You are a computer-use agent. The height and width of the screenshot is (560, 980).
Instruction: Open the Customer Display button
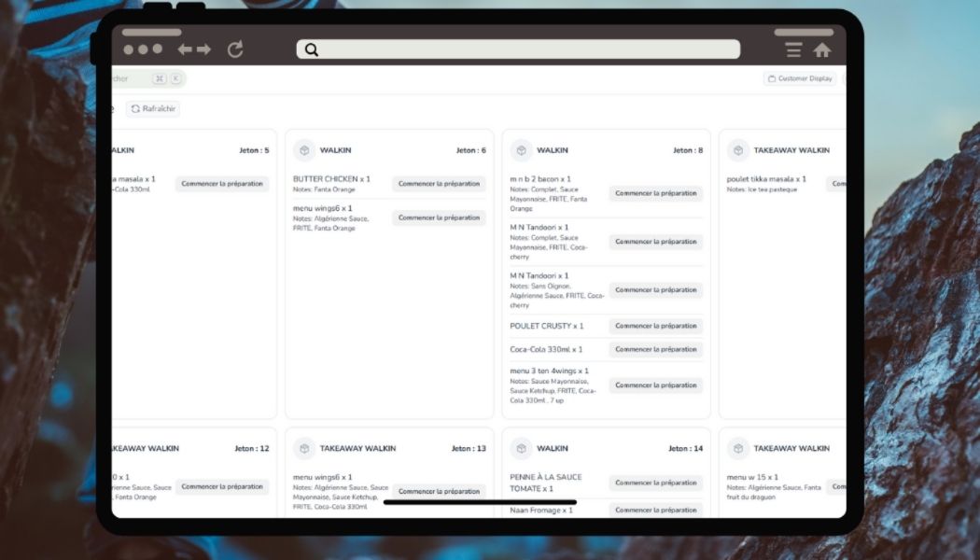(800, 78)
